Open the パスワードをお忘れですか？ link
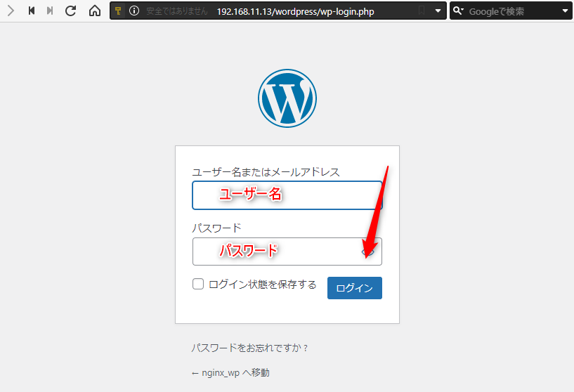This screenshot has height=392, width=574. (250, 348)
